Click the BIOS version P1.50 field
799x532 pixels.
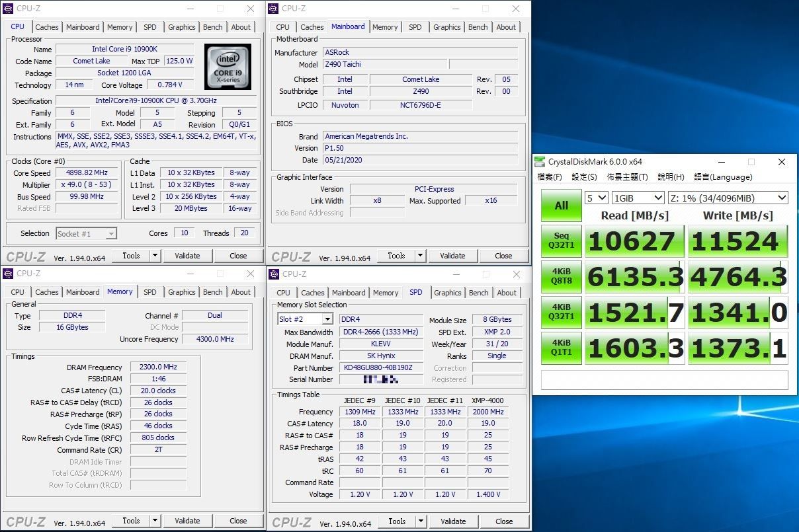[x=420, y=148]
